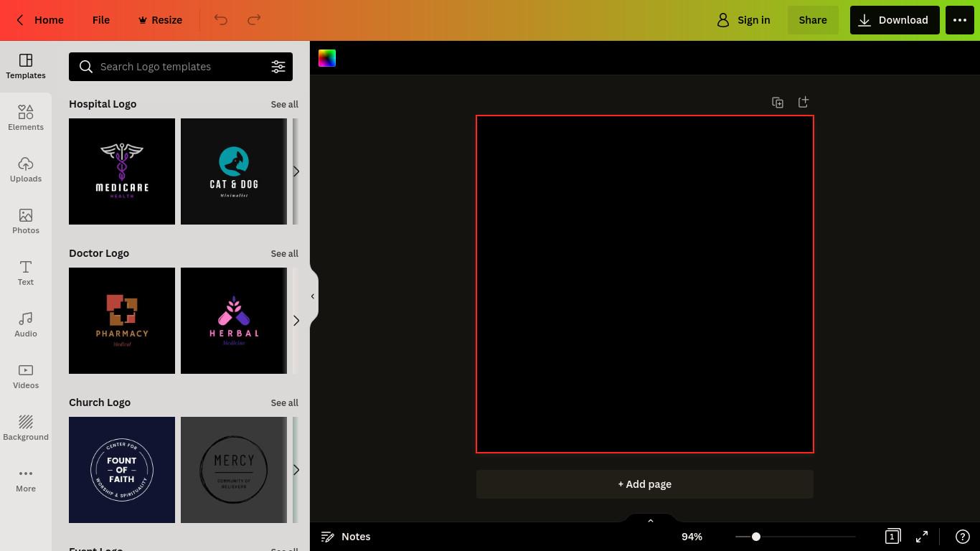The image size is (980, 551).
Task: Click the Search Logo templates field
Action: [181, 67]
